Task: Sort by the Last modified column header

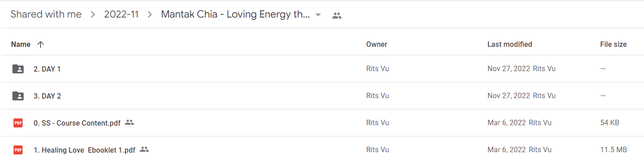Action: 510,45
